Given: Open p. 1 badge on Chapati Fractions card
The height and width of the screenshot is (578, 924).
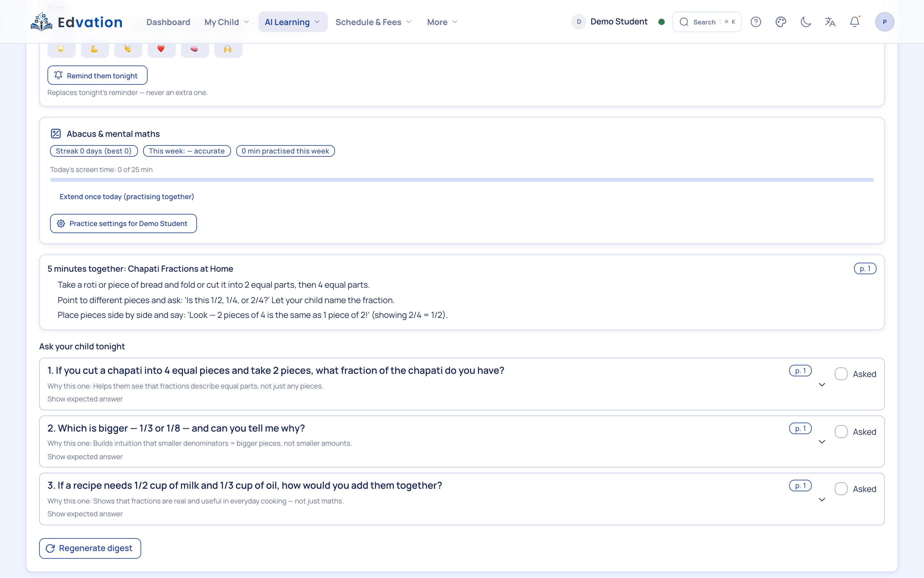Looking at the screenshot, I should click(x=865, y=269).
